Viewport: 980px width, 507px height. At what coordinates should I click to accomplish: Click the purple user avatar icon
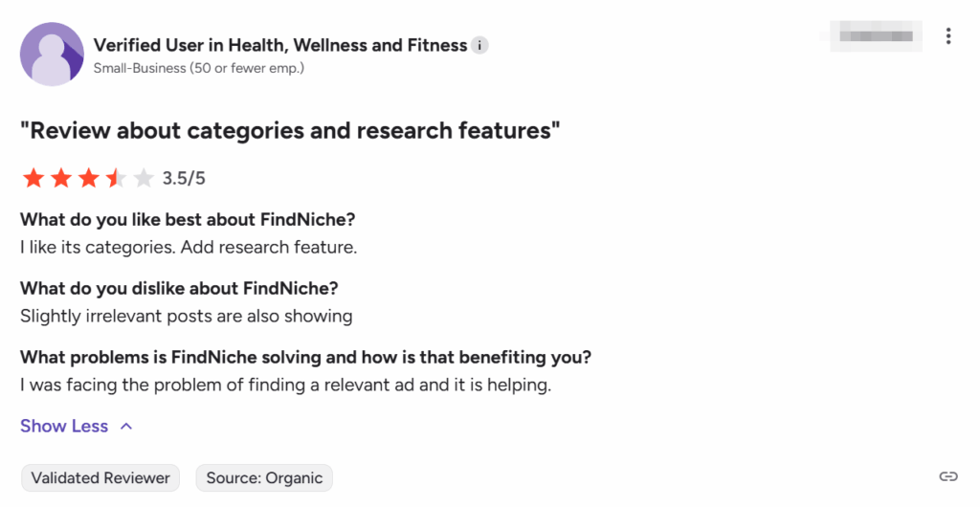coord(52,55)
